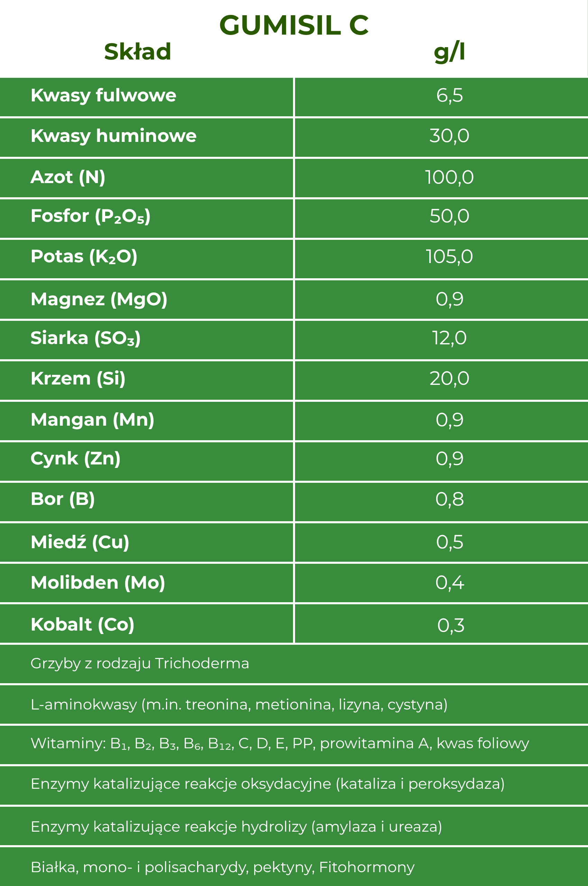Screen dimensions: 588x886
Task: Select the Kobalt (Co) label
Action: (x=83, y=625)
